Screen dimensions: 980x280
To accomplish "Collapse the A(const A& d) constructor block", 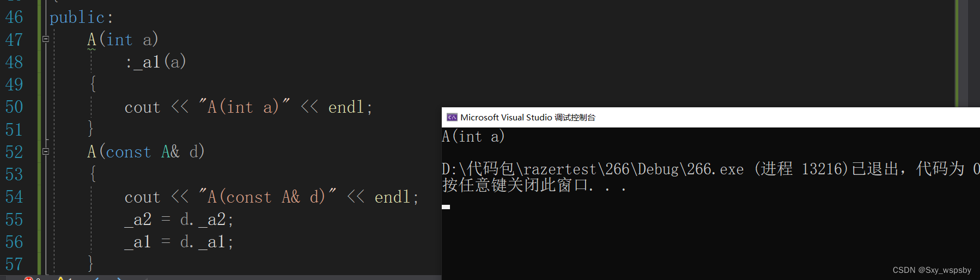I will coord(46,151).
